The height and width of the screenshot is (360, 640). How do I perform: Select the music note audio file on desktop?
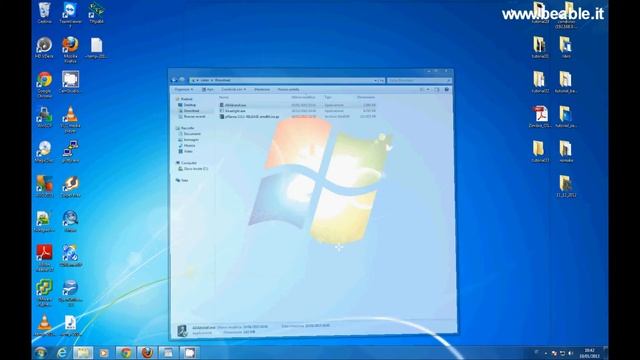[x=70, y=325]
